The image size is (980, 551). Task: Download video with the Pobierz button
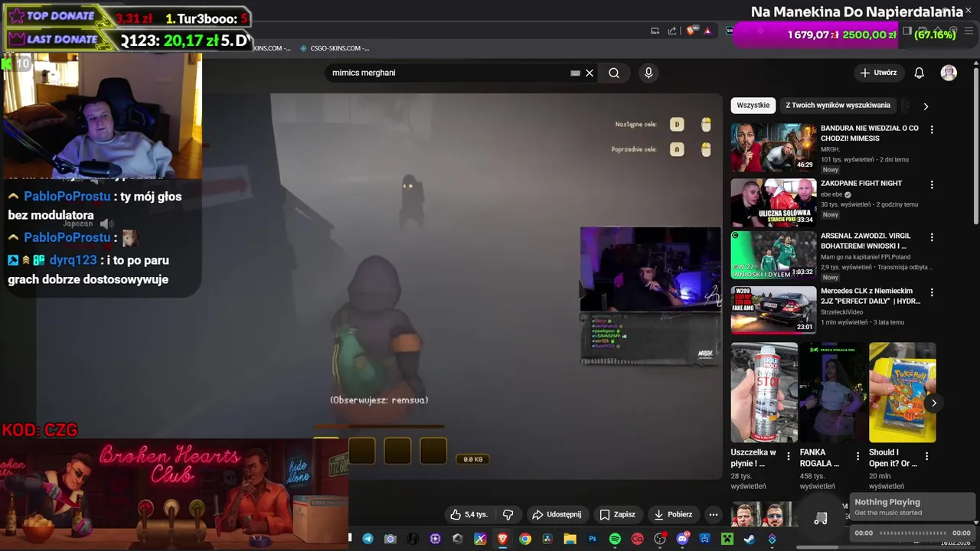pos(673,514)
